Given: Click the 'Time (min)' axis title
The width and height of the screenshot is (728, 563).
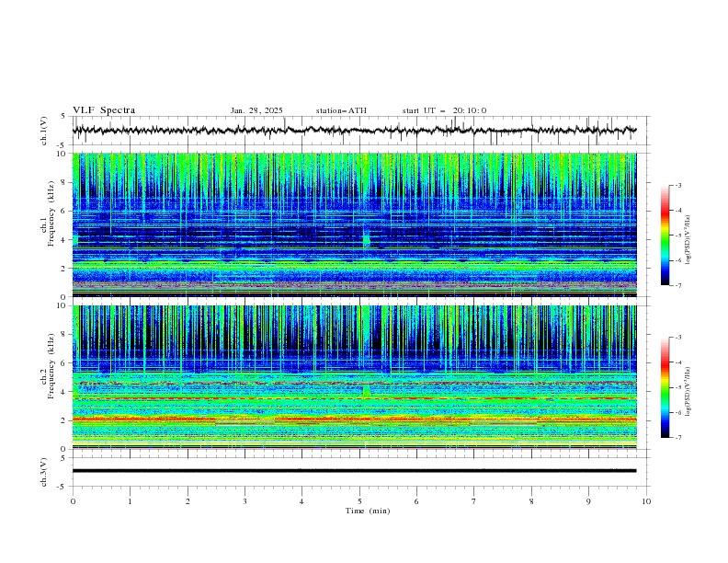Looking at the screenshot, I should (x=368, y=511).
